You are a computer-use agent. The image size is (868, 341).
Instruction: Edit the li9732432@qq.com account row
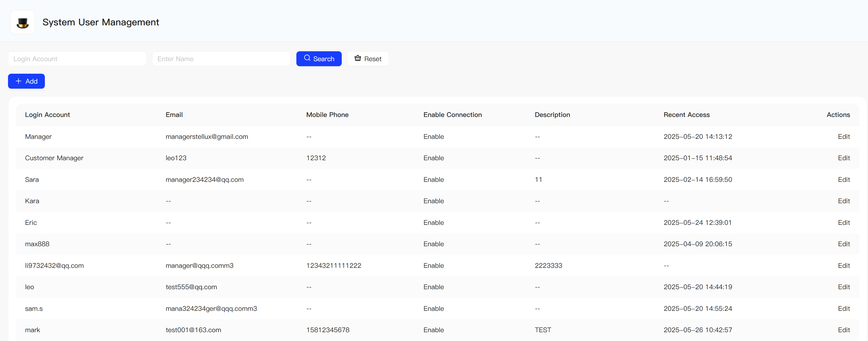pos(844,265)
